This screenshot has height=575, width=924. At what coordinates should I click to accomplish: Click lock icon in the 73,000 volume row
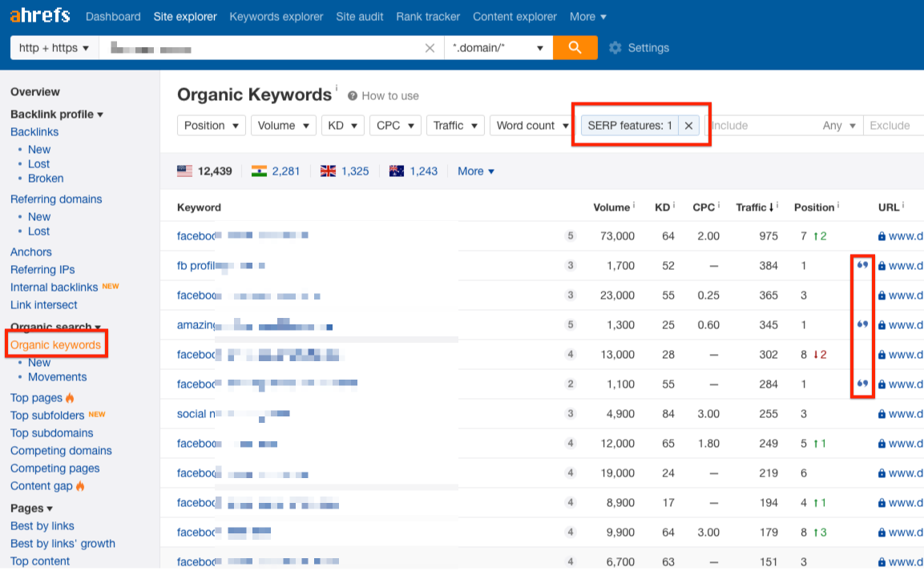coord(882,236)
